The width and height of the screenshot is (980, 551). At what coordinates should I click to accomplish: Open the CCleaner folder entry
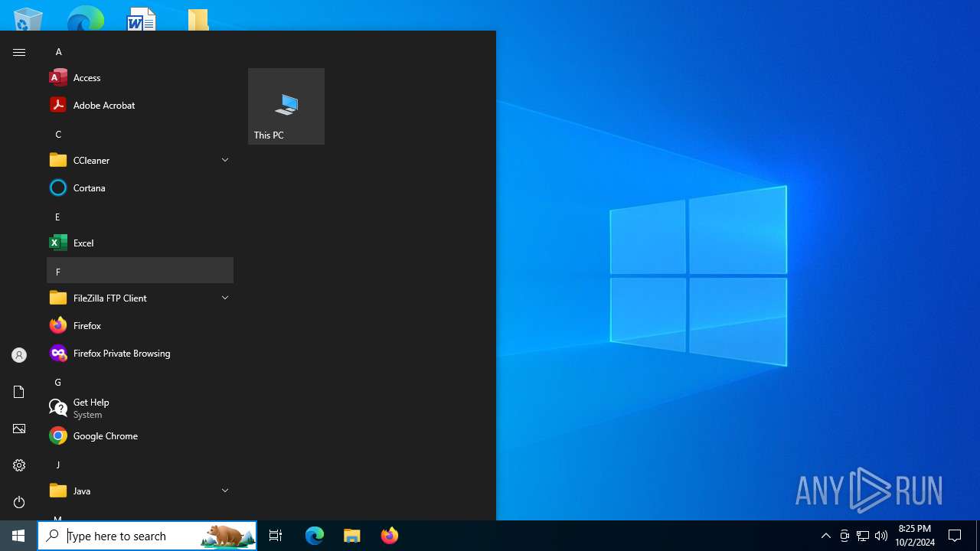click(x=140, y=160)
